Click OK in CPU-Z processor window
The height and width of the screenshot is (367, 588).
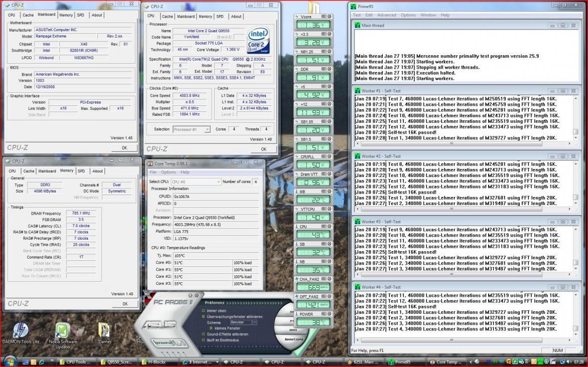263,149
